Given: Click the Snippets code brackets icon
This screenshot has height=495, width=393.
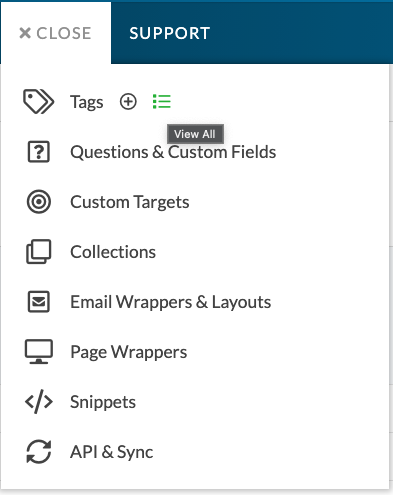Looking at the screenshot, I should [x=39, y=401].
